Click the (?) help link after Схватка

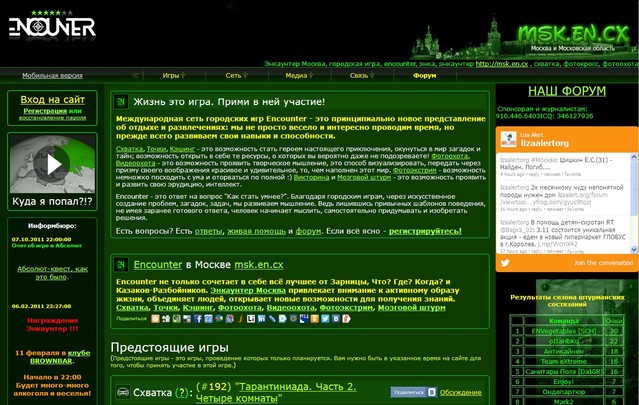[x=182, y=393]
